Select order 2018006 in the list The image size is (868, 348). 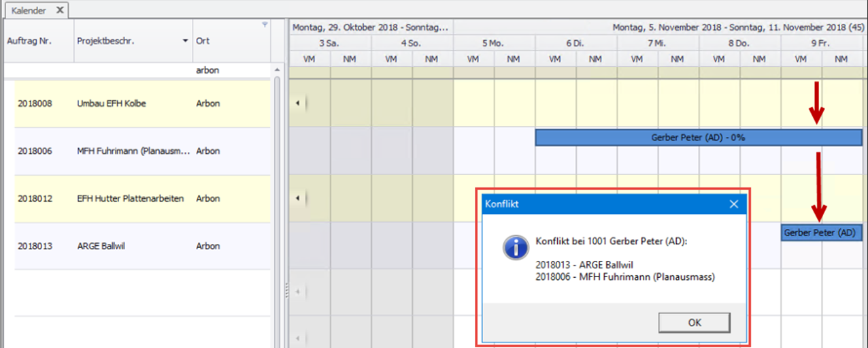pos(35,151)
